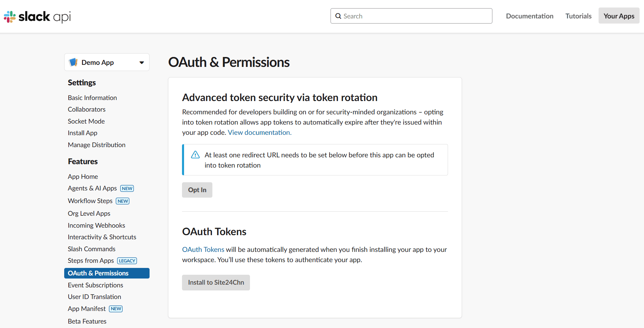Click the search input field
Screen dimensions: 644x328
[x=410, y=16]
